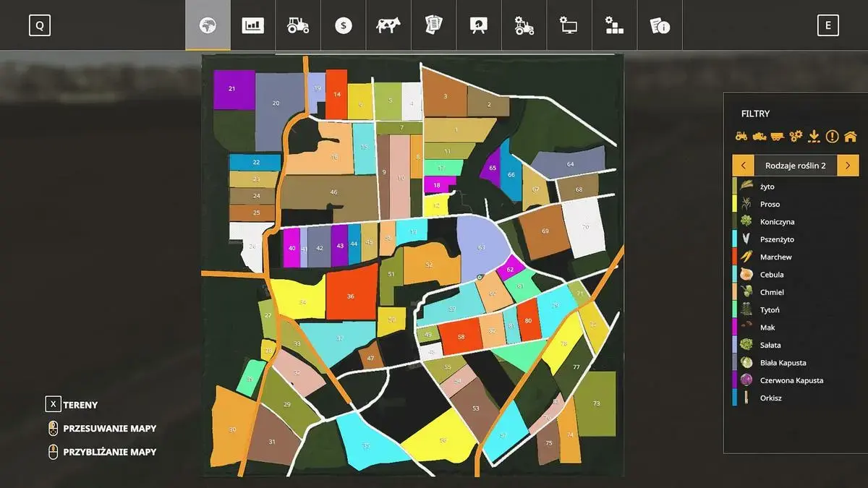Open the animals page with the cow icon
This screenshot has width=868, height=488.
(388, 25)
